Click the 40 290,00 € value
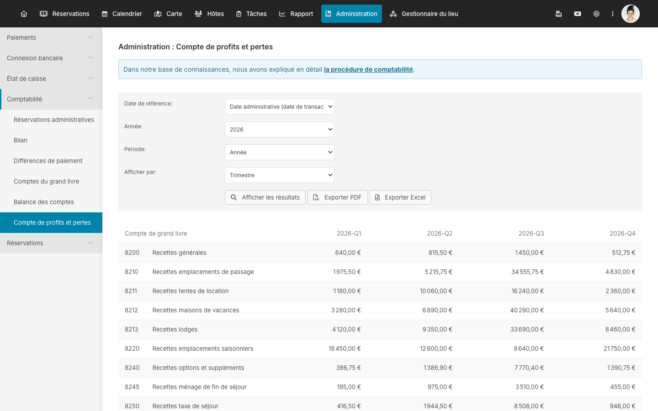The width and height of the screenshot is (658, 411). coord(527,310)
